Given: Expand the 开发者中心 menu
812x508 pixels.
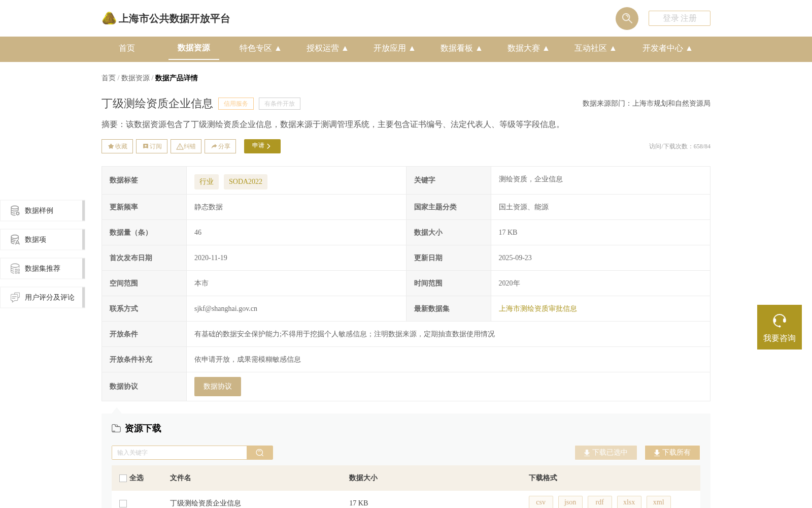Looking at the screenshot, I should click(667, 48).
